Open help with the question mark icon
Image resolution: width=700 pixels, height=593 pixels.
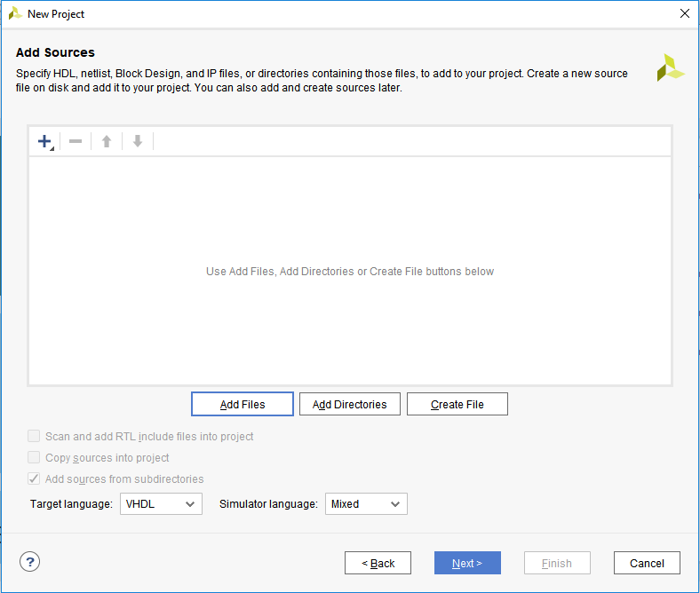pyautogui.click(x=30, y=562)
